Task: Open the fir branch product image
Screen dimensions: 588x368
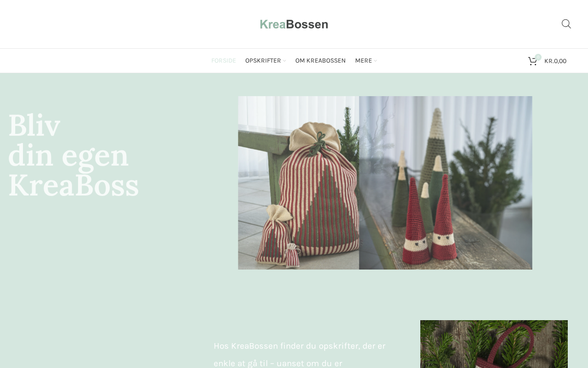Action: (494, 344)
